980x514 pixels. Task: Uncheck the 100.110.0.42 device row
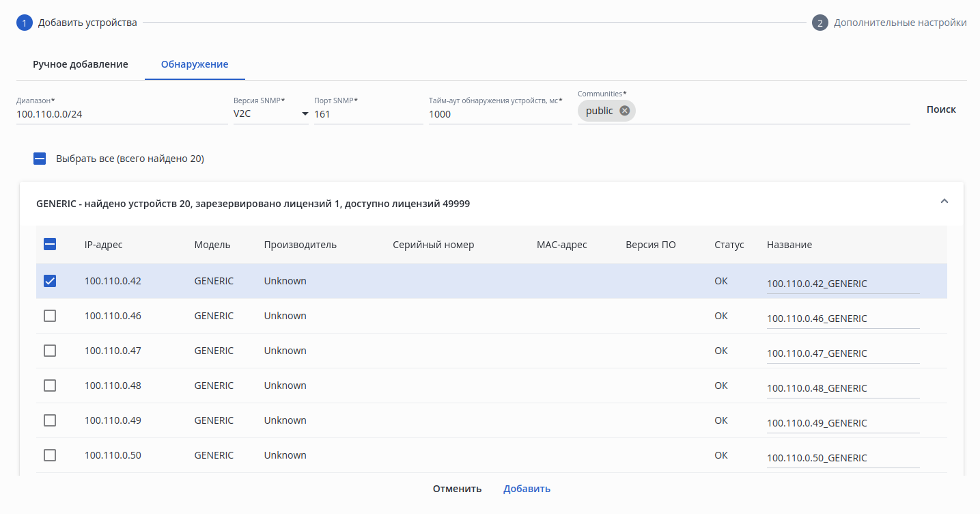[x=50, y=281]
